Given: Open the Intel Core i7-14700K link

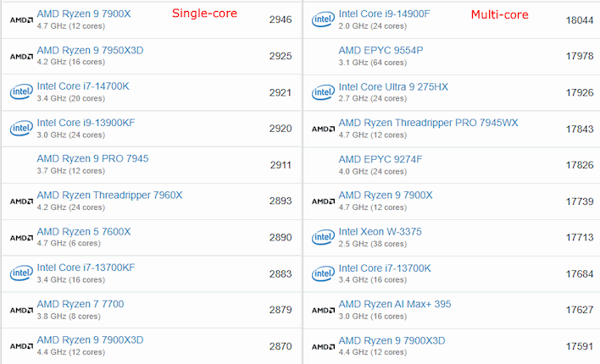Looking at the screenshot, I should coord(83,86).
